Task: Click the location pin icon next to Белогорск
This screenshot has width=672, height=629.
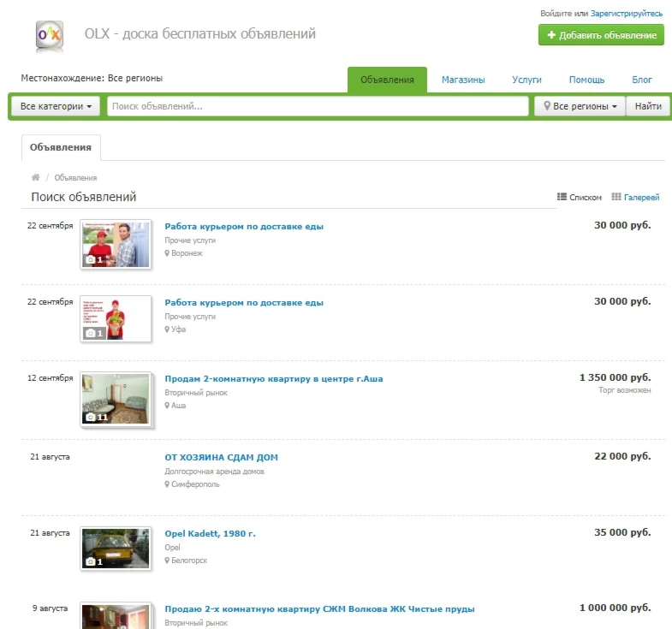Action: (167, 561)
